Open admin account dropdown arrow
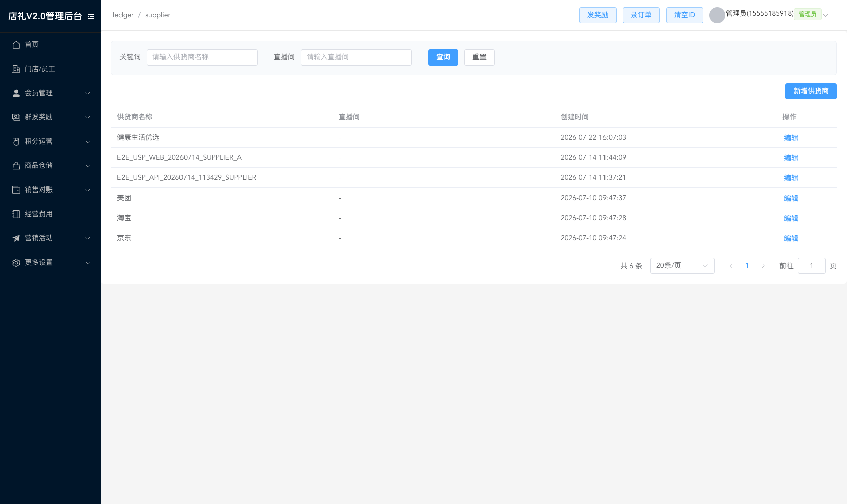 [825, 15]
